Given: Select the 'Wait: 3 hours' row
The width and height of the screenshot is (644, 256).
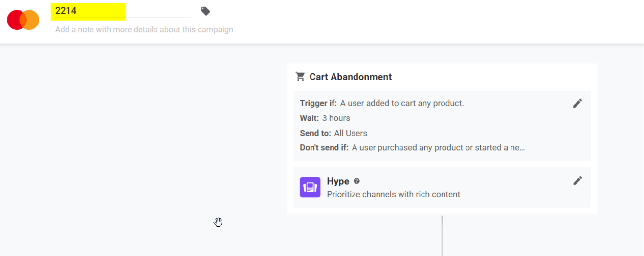Looking at the screenshot, I should tap(325, 118).
